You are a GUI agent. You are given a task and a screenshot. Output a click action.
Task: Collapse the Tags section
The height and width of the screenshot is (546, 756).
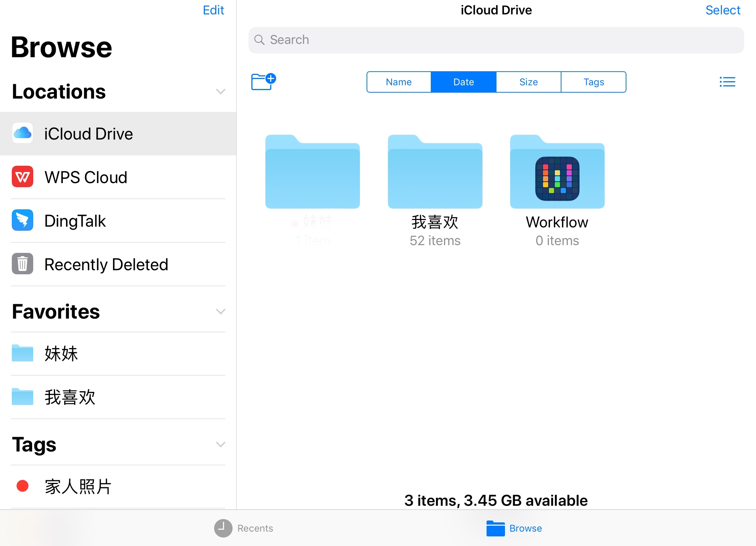coord(220,444)
